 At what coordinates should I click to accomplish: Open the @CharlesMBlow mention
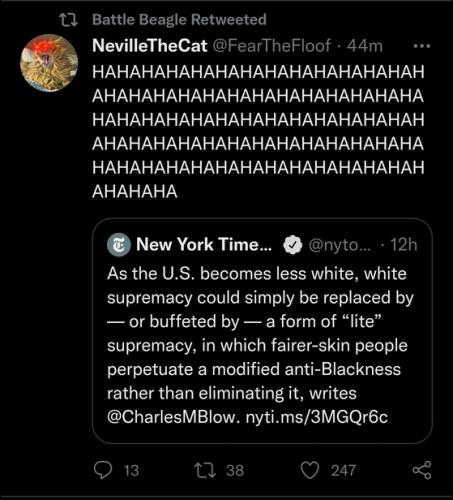coord(173,417)
